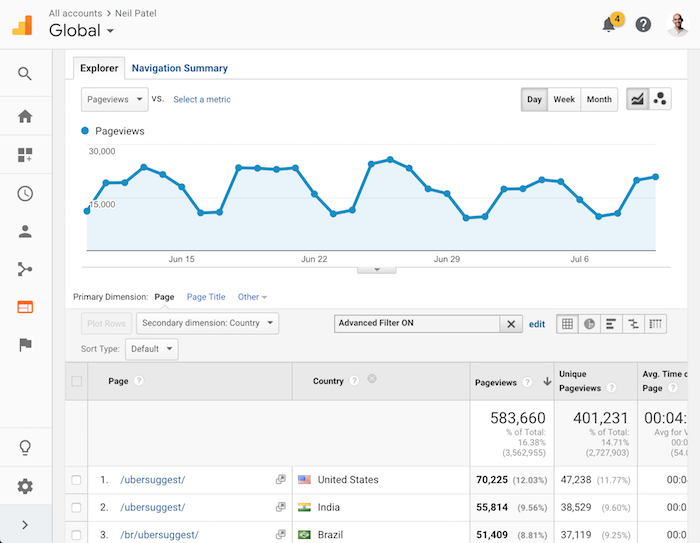
Task: Click the Google Analytics logo
Action: click(22, 25)
